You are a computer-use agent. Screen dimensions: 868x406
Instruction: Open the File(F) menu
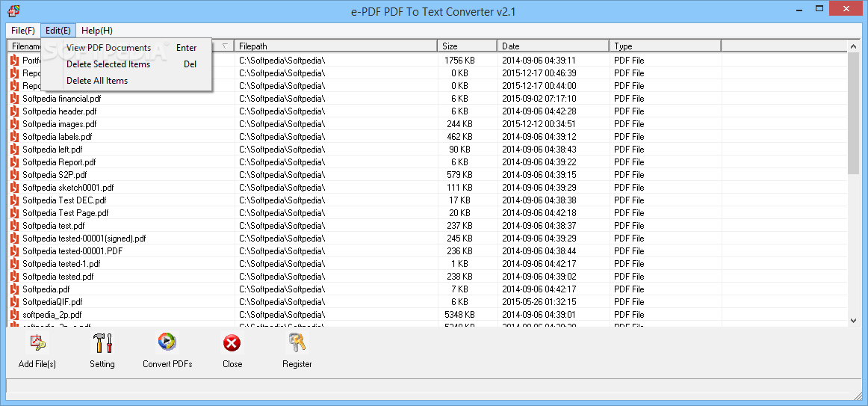point(23,31)
